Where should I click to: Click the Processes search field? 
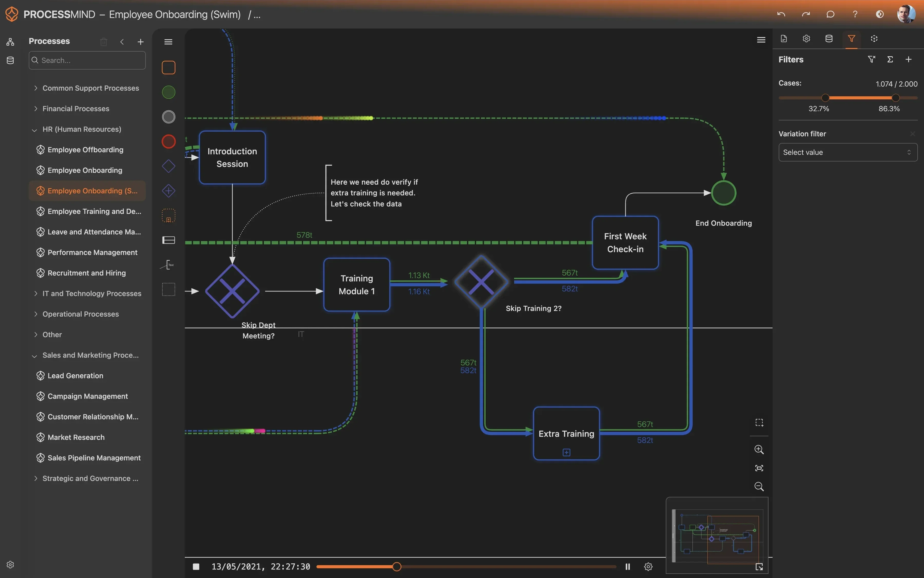tap(87, 60)
